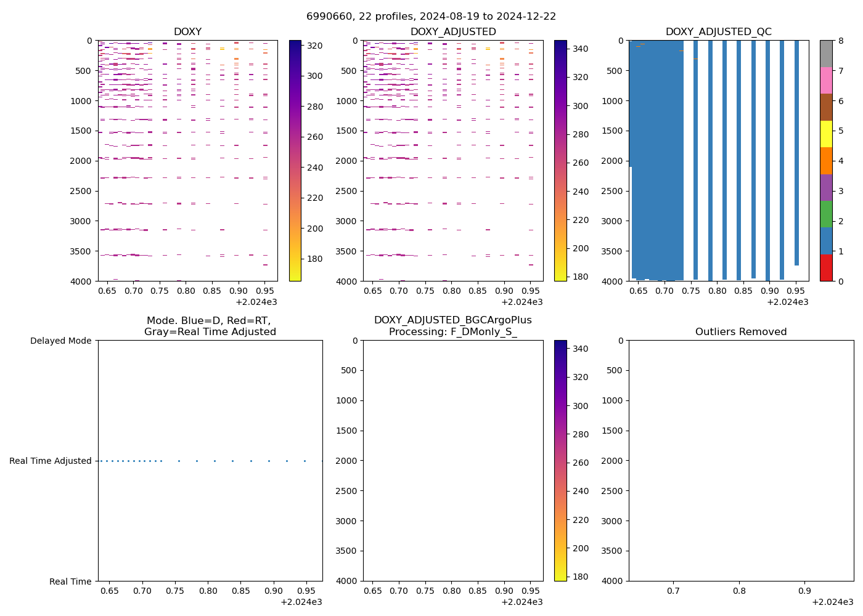The image size is (863, 616).
Task: Click the yellow segment of QC colorbar
Action: click(826, 134)
